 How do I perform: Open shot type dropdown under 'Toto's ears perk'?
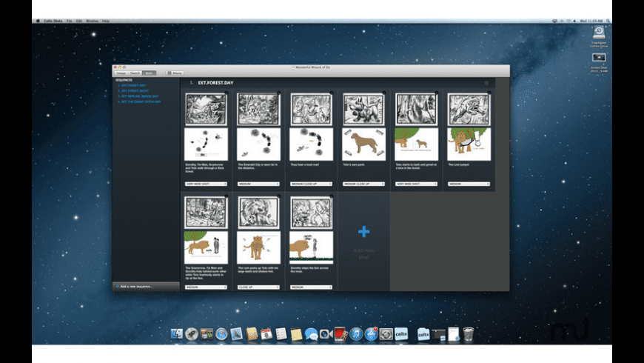pyautogui.click(x=363, y=184)
